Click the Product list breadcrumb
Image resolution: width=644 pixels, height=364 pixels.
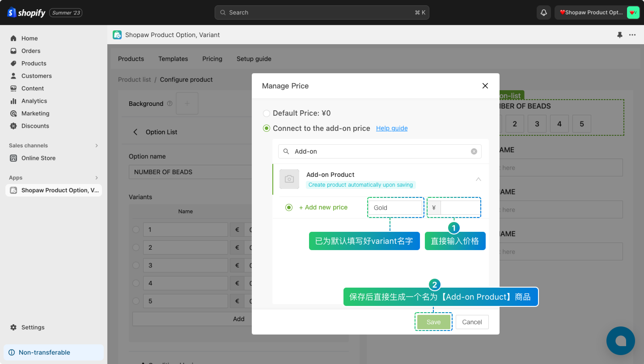134,79
